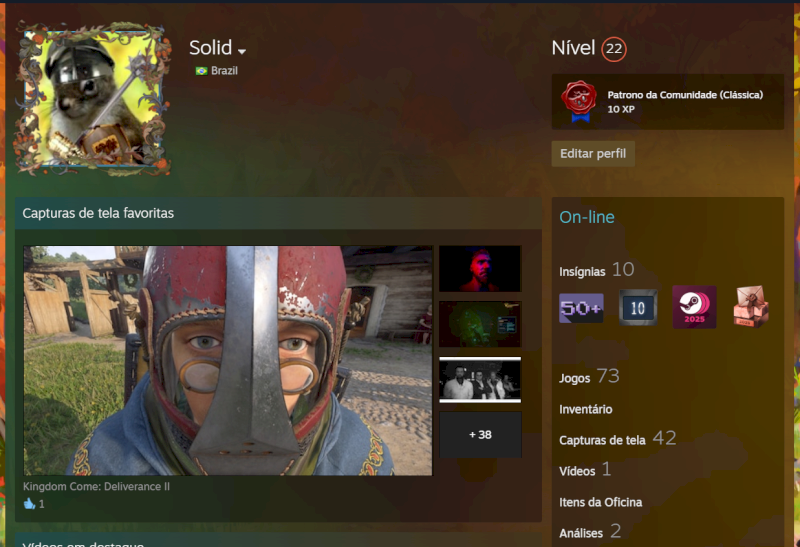This screenshot has height=547, width=800.
Task: Click the Patrono da Comunidade wax seal badge
Action: click(x=579, y=101)
